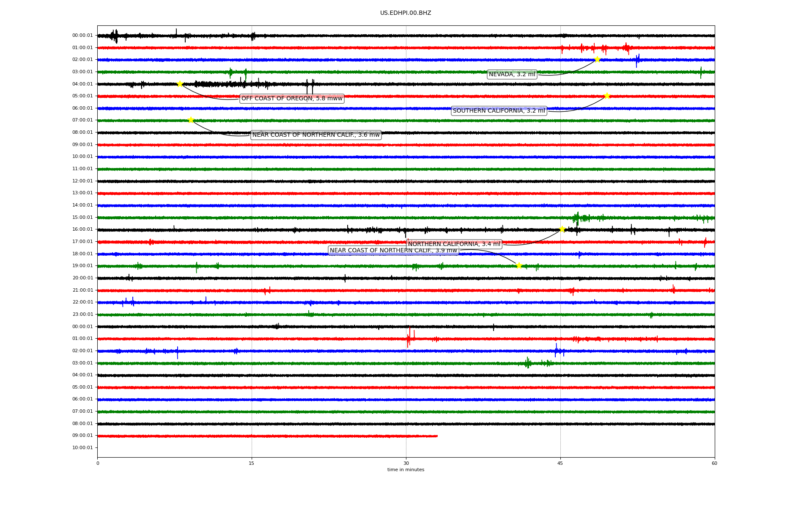Viewport: 812px width, 508px height.
Task: Click the star marker for Off Coast of Oregon event
Action: click(180, 84)
